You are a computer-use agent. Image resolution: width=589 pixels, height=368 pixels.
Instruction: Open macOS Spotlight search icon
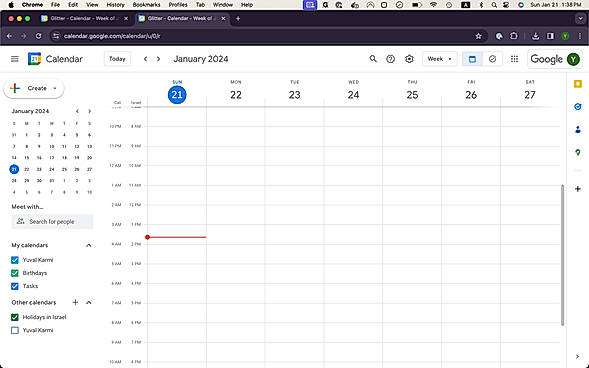(494, 5)
